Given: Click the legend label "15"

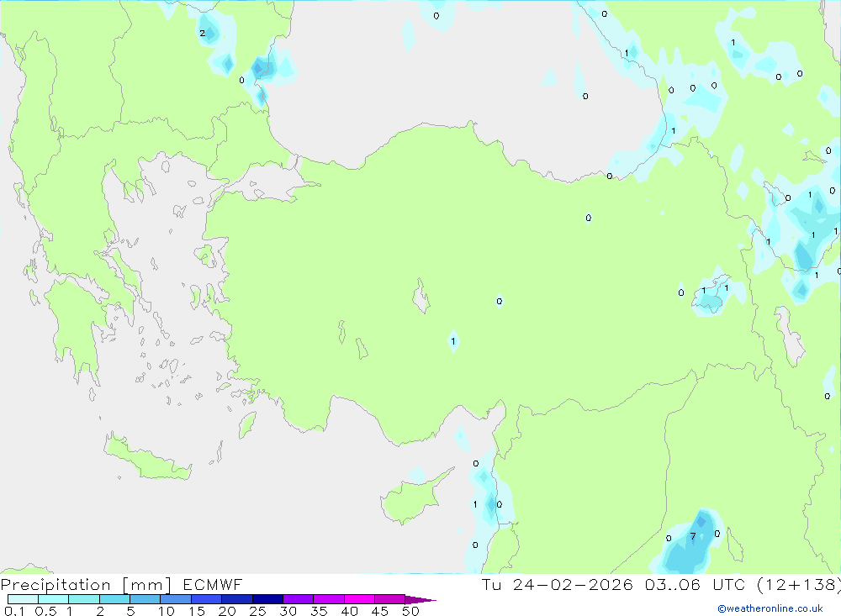Looking at the screenshot, I should point(197,611).
